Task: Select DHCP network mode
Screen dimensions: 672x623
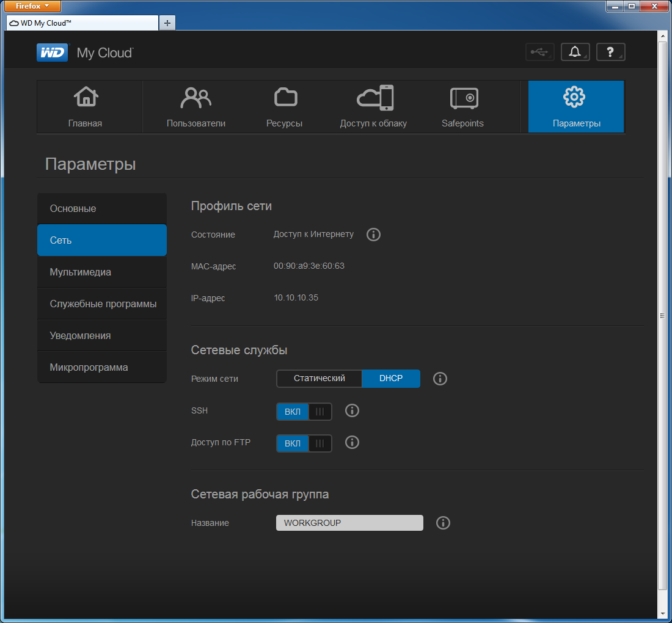Action: click(391, 378)
